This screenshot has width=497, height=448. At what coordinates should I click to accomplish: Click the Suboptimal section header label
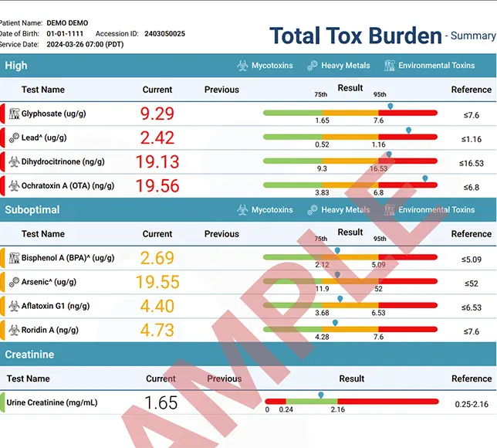click(32, 209)
